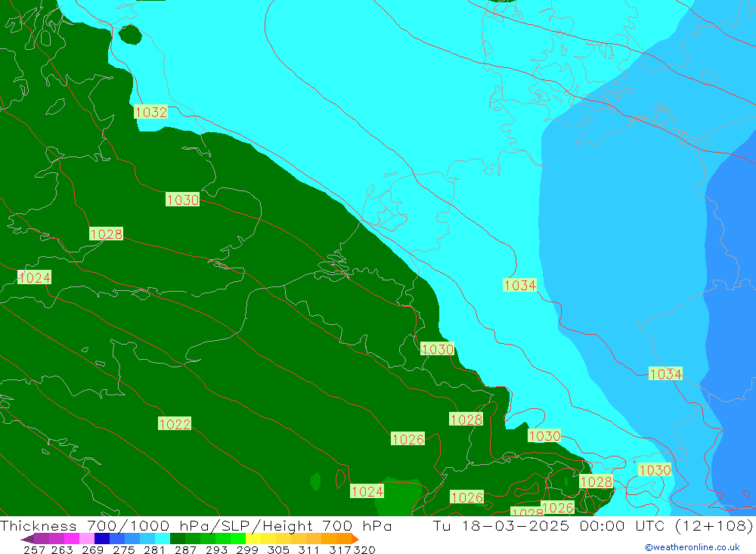Viewport: 756px width, 554px height.
Task: Click the 1030 label at the green-cyan boundary near Germany
Action: [x=437, y=348]
